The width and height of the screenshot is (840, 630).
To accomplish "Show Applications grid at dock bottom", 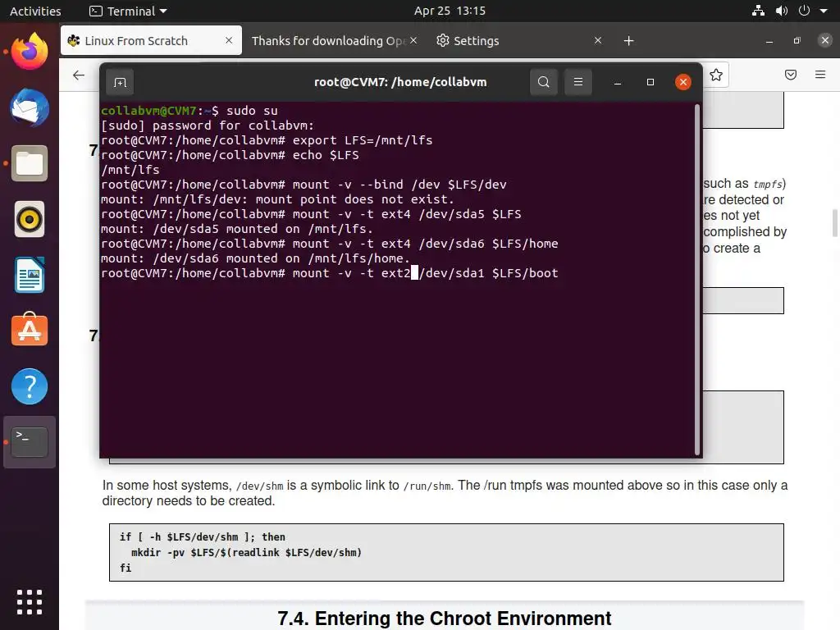I will [30, 602].
